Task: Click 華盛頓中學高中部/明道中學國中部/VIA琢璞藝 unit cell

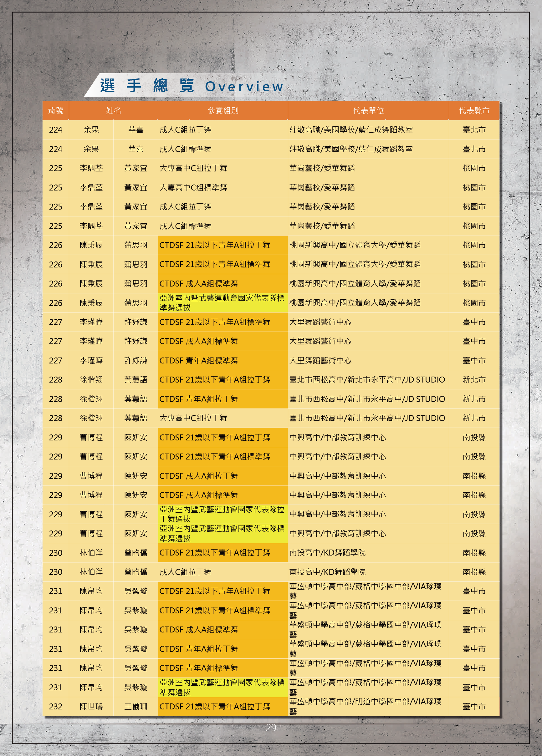Action: pyautogui.click(x=368, y=706)
